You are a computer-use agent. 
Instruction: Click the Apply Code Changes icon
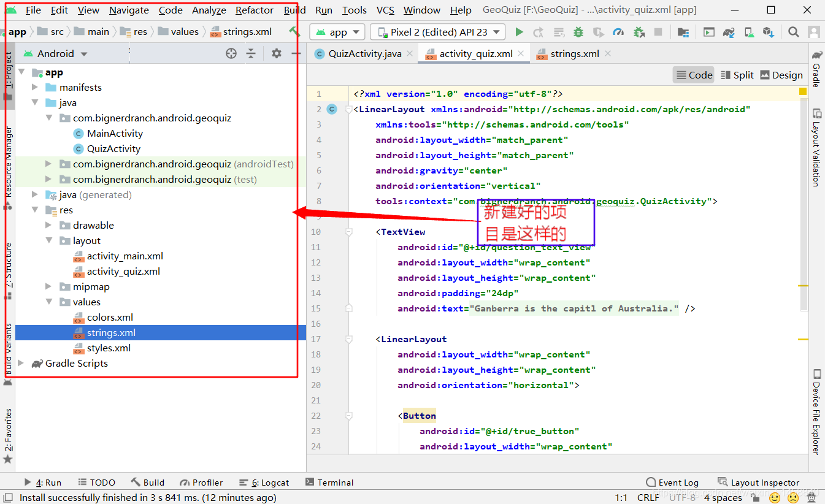pyautogui.click(x=559, y=32)
